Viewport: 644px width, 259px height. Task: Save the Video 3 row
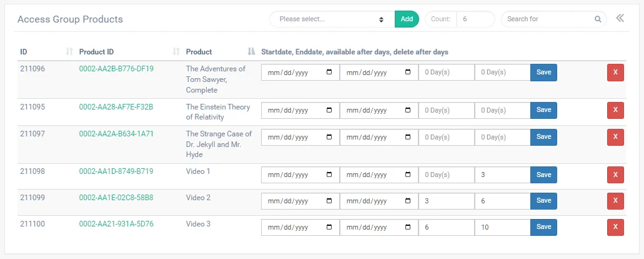point(543,227)
